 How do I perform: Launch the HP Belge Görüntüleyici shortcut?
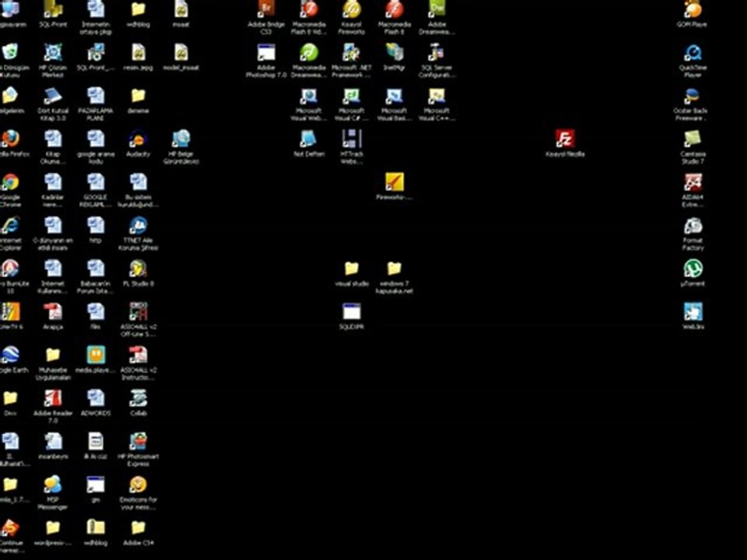click(x=181, y=138)
